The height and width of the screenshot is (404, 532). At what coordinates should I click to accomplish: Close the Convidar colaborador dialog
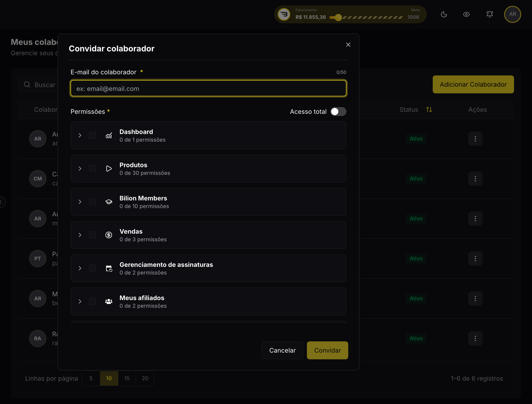tap(348, 45)
